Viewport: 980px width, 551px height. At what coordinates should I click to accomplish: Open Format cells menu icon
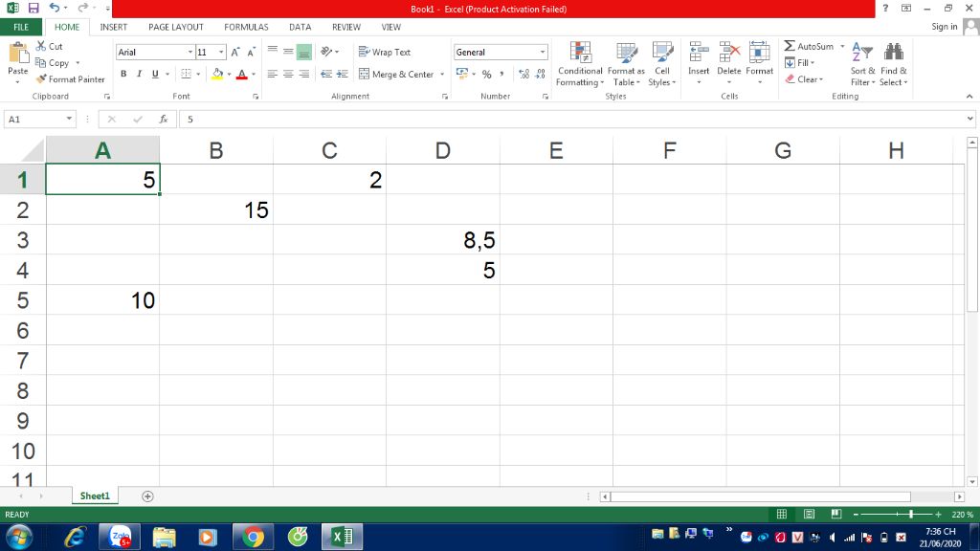coord(759,54)
